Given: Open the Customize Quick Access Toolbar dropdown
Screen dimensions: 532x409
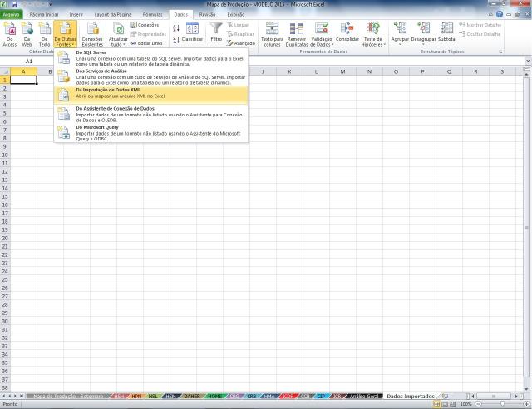Looking at the screenshot, I should [50, 4].
